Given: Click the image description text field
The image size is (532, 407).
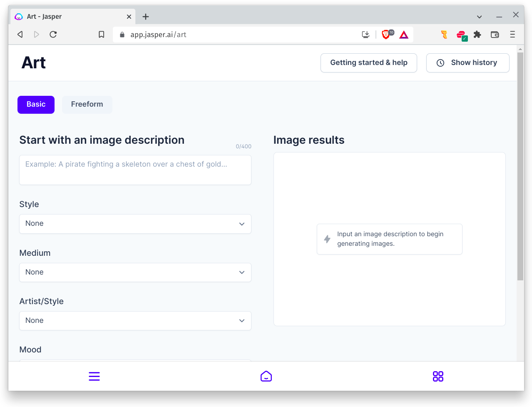Looking at the screenshot, I should tap(135, 170).
